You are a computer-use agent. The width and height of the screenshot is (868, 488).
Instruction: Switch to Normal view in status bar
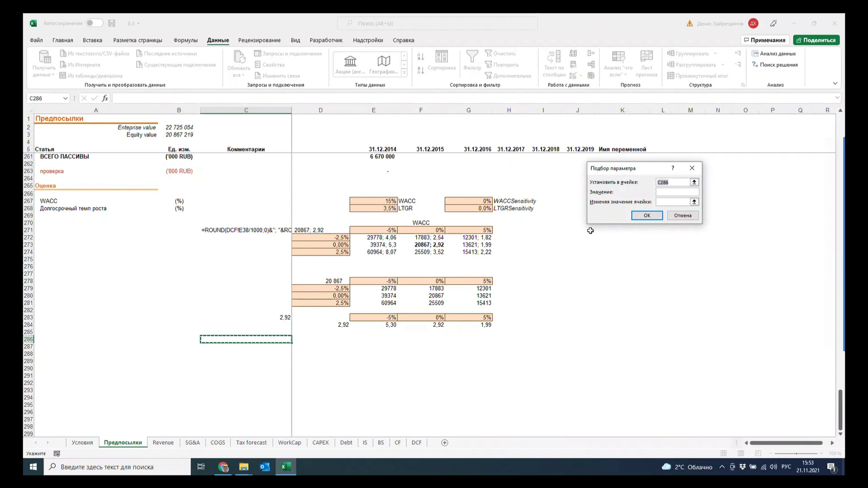point(724,453)
